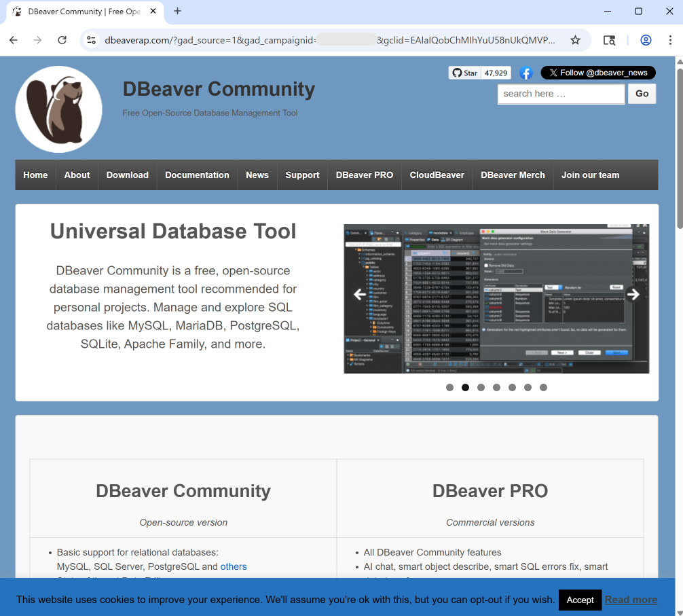Go to previous slide with the left arrow

359,294
